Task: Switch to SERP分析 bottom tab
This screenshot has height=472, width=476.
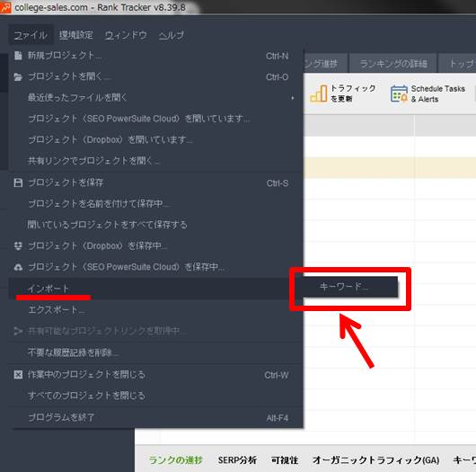Action: 237,460
